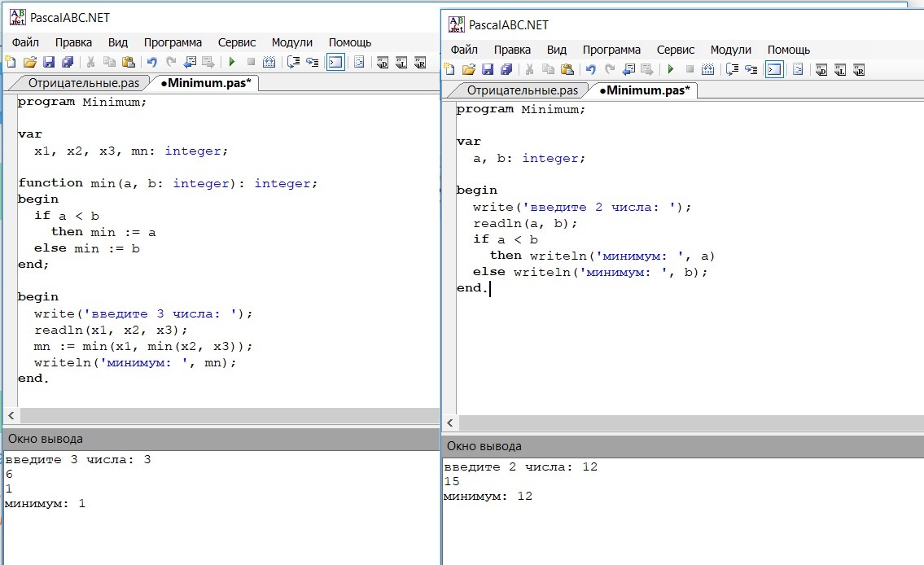Screen dimensions: 924x565
Task: Step over icon in right window toolbar
Action: click(x=732, y=69)
